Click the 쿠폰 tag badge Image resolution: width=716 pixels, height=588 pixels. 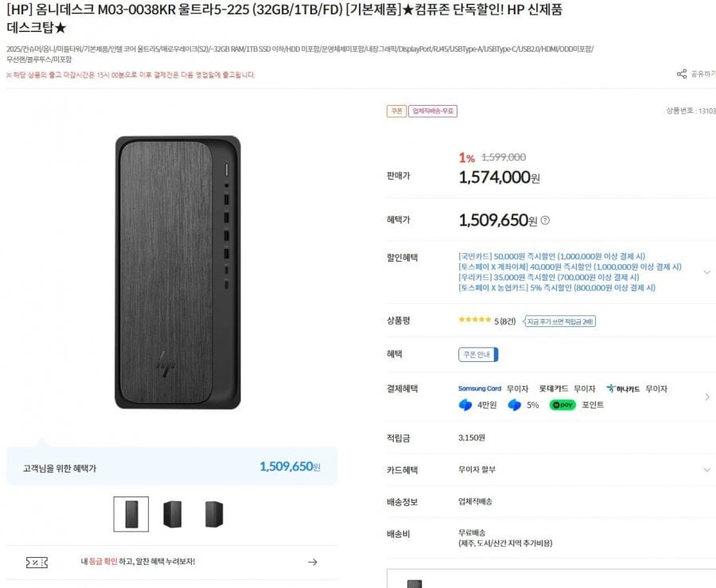[x=396, y=111]
